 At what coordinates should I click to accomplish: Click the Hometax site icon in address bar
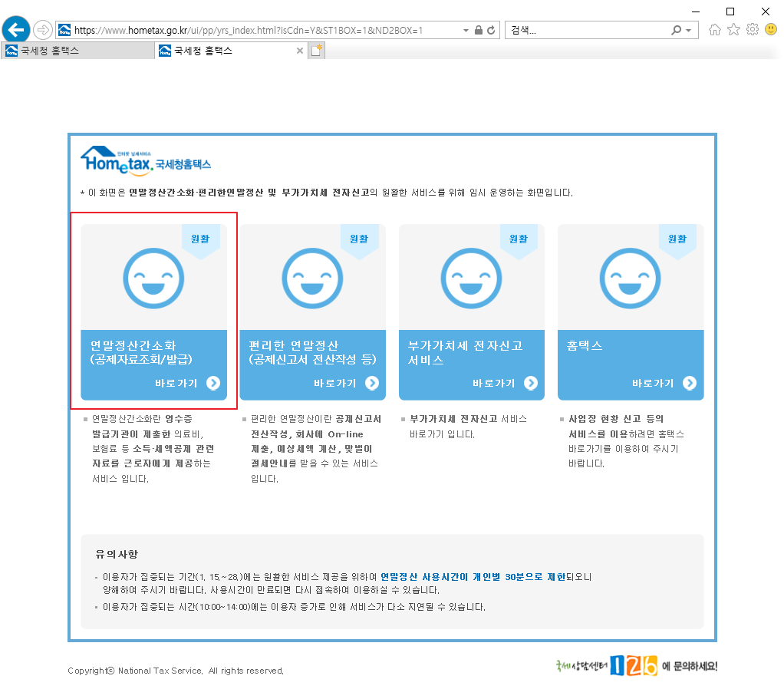coord(64,31)
